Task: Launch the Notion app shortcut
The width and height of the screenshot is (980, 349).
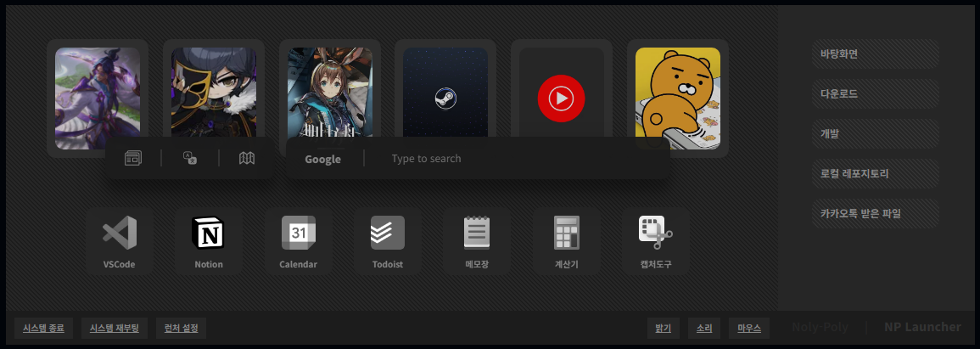Action: [209, 241]
